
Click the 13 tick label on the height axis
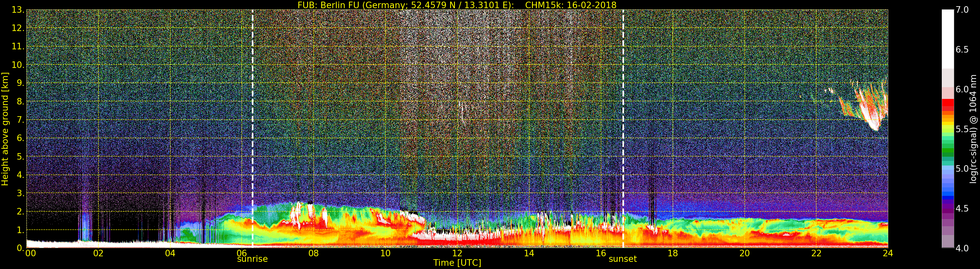(x=17, y=10)
